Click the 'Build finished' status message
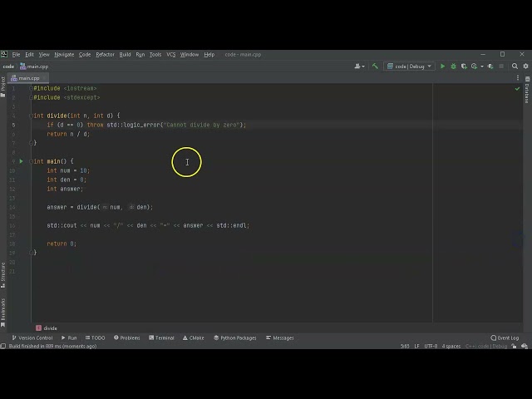 (52, 346)
